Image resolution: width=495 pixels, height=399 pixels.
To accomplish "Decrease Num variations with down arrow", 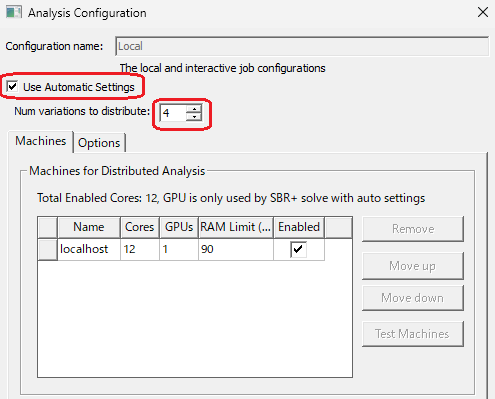I will tap(194, 117).
